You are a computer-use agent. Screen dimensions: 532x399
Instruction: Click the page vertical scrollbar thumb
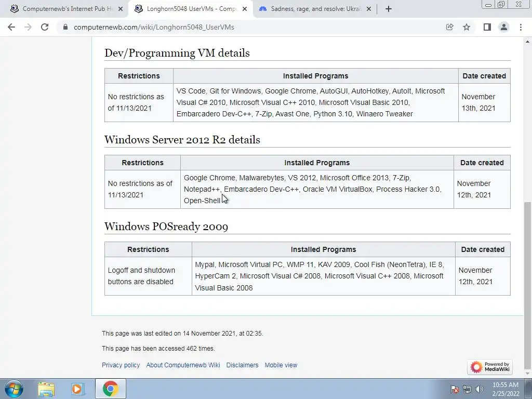528,287
